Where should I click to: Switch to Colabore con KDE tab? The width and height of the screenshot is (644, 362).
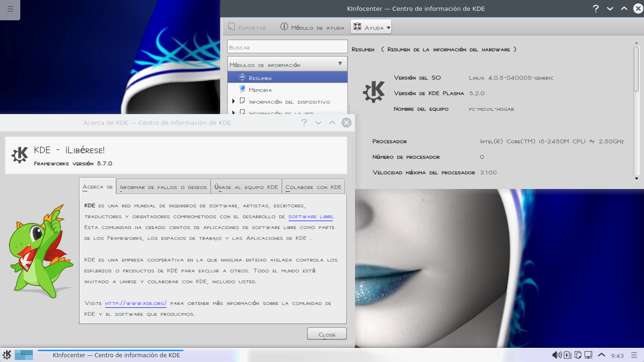click(x=313, y=187)
